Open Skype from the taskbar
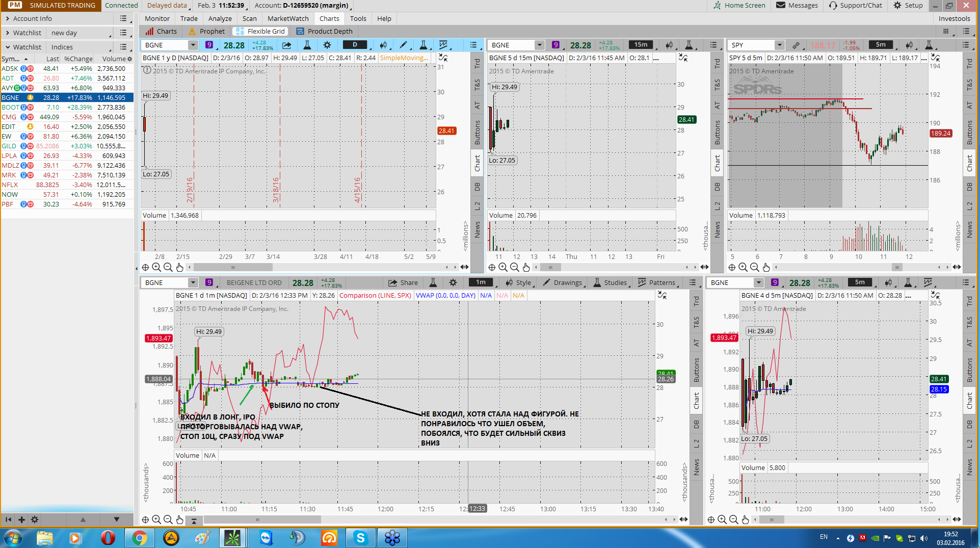The height and width of the screenshot is (548, 980). [x=360, y=538]
